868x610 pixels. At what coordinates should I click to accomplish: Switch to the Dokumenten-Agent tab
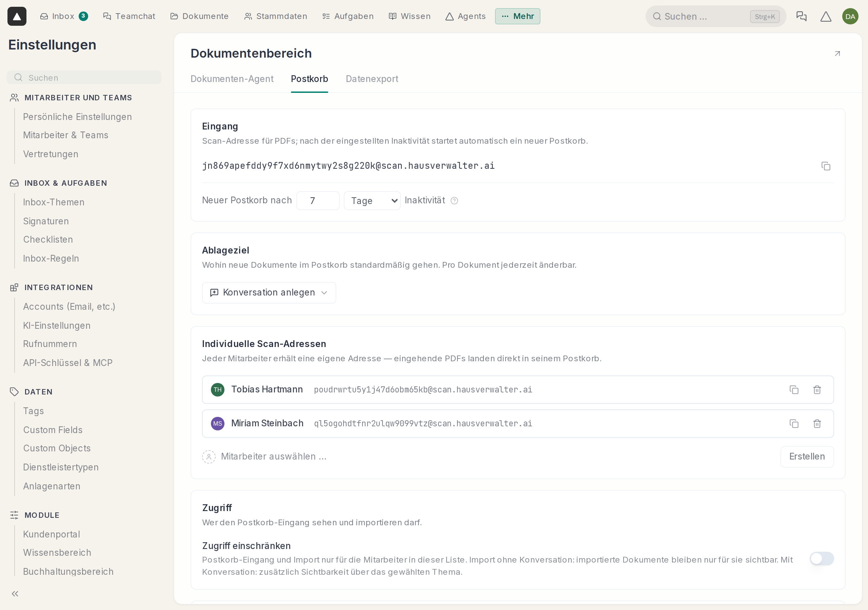coord(232,79)
